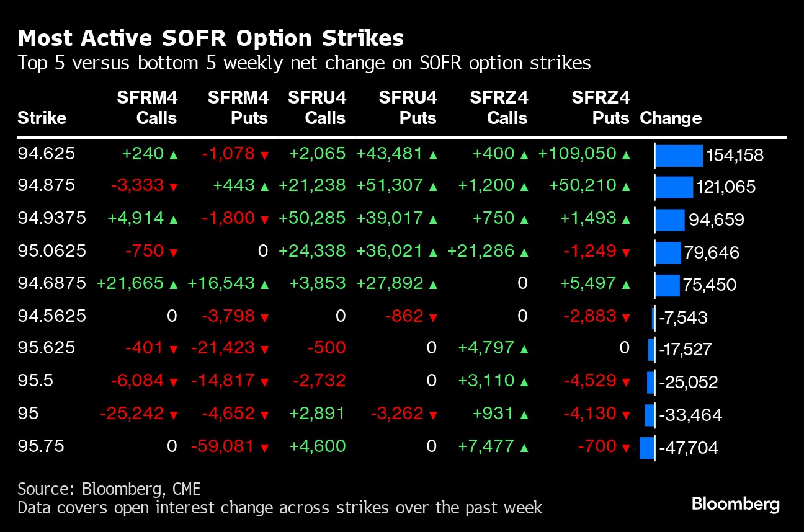Click the green up arrow beside +109,050
This screenshot has width=804, height=532.
(x=625, y=156)
